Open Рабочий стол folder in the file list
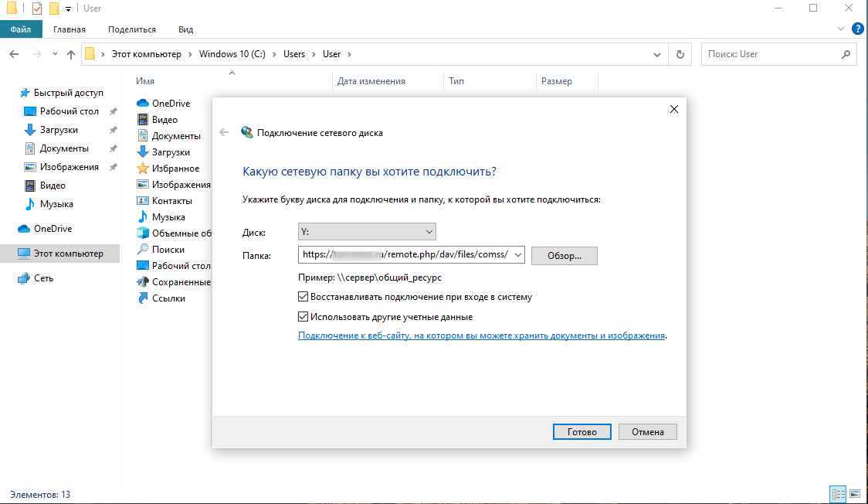Image resolution: width=868 pixels, height=504 pixels. (x=174, y=266)
